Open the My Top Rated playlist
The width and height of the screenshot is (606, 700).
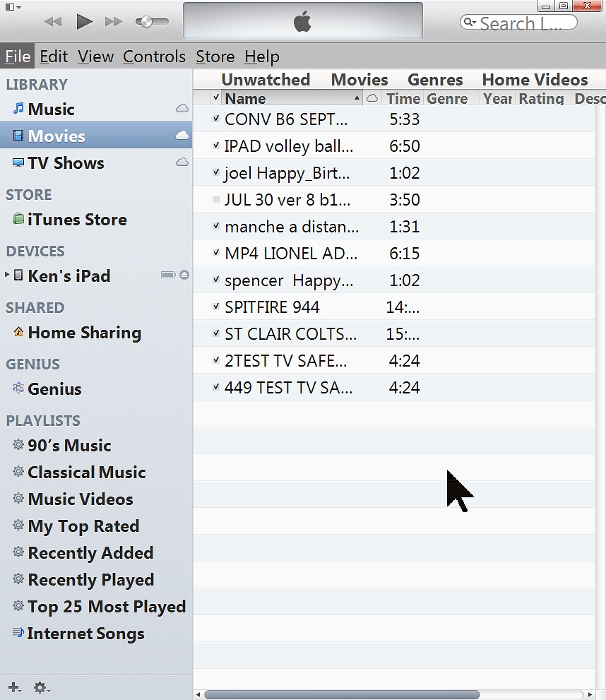point(96,526)
